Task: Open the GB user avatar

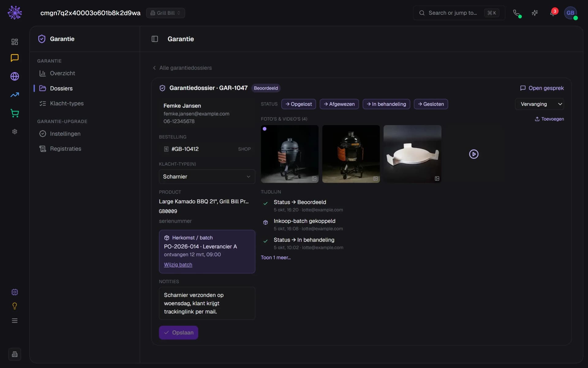Action: pos(570,13)
